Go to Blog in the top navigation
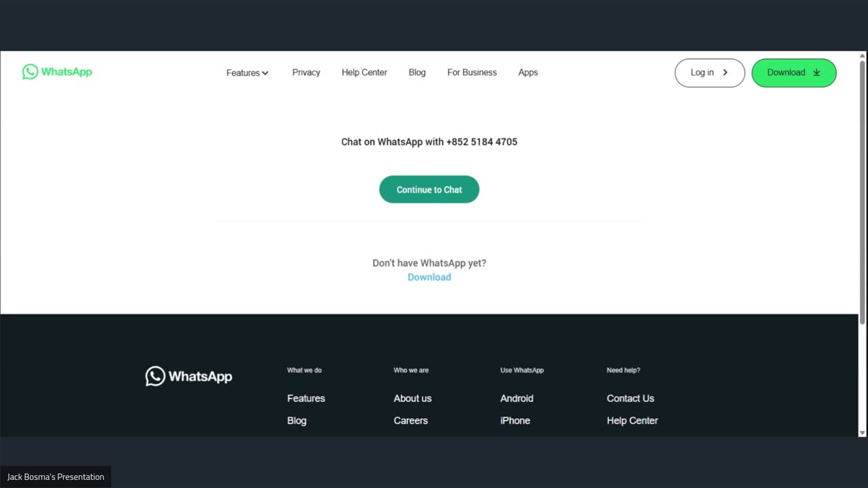Viewport: 868px width, 488px height. (x=417, y=73)
